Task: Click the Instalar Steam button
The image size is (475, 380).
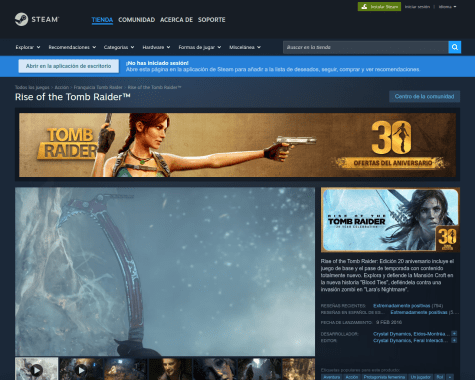Action: (379, 7)
